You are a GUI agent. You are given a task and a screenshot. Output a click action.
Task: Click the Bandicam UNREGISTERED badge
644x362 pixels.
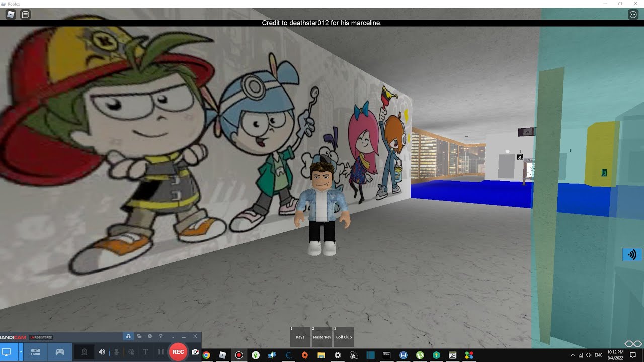[41, 337]
